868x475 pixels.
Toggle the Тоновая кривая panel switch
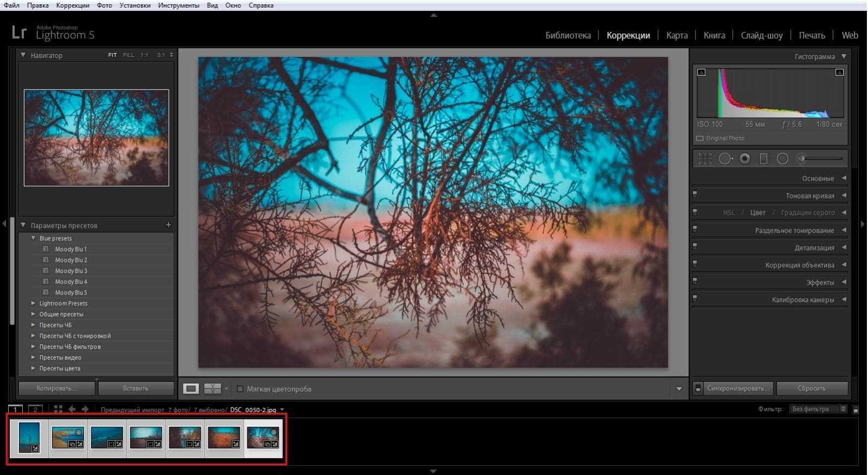(x=695, y=195)
